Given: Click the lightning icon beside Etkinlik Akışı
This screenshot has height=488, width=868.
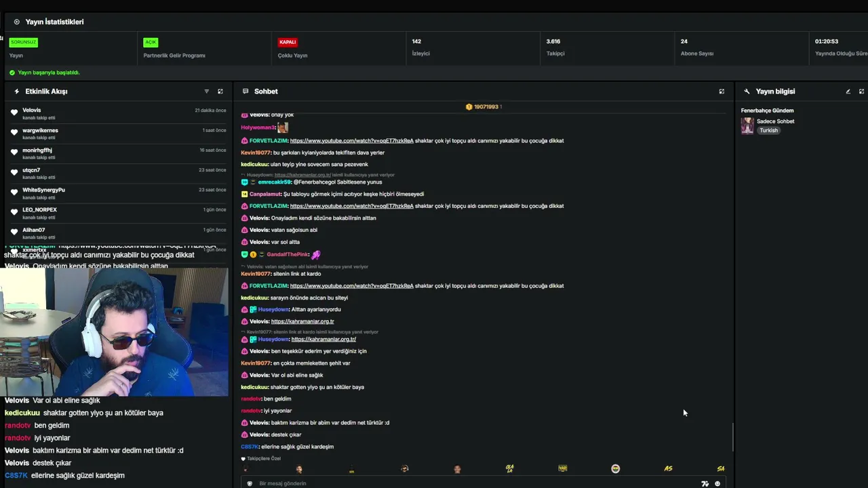Looking at the screenshot, I should pyautogui.click(x=17, y=91).
